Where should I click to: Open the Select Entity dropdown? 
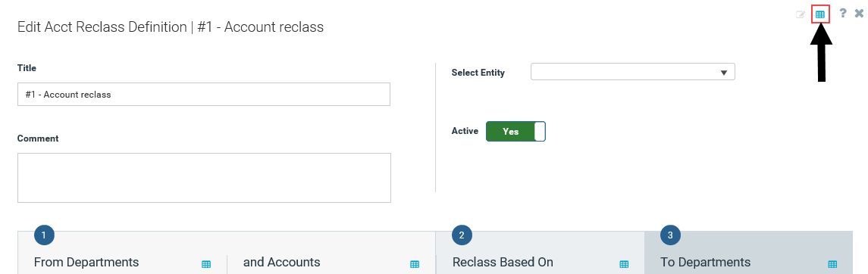[x=633, y=72]
